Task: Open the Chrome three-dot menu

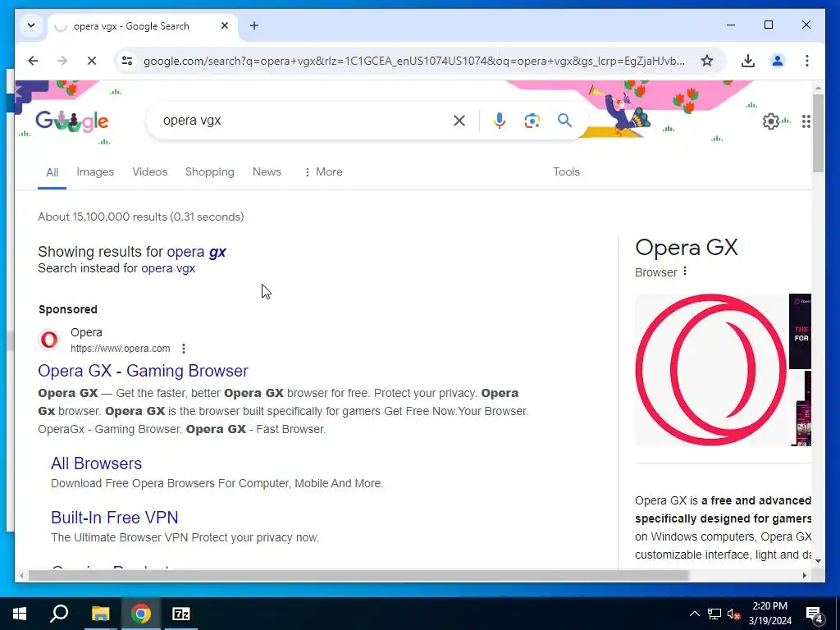Action: pyautogui.click(x=807, y=61)
